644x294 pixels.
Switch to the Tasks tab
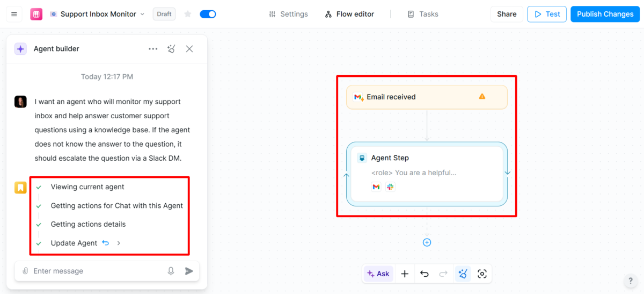pyautogui.click(x=423, y=14)
